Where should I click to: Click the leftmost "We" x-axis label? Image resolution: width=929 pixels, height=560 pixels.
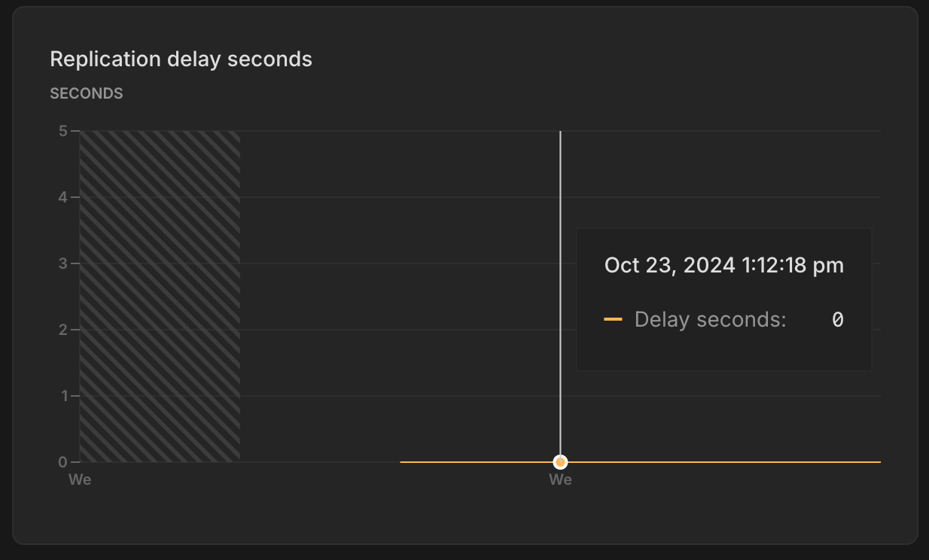pos(80,479)
